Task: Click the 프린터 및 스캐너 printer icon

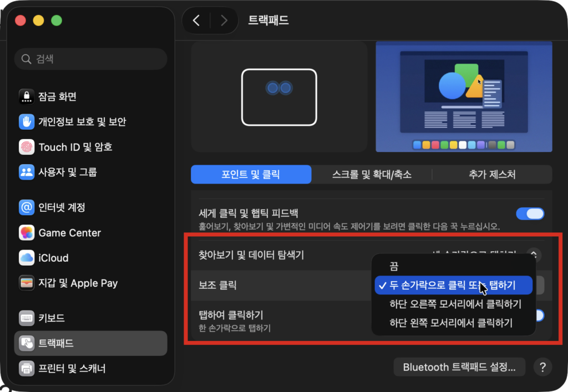Action: click(x=27, y=369)
